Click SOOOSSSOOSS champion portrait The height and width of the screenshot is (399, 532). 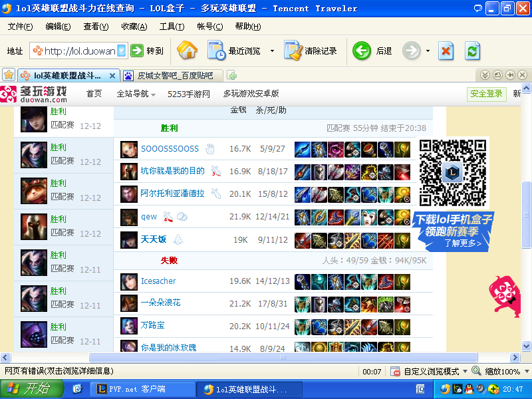coord(129,149)
